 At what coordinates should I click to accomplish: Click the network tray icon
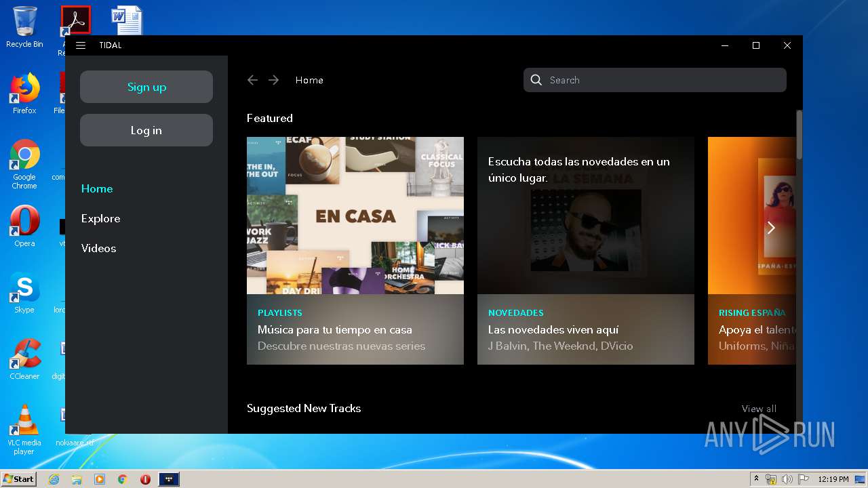click(771, 479)
